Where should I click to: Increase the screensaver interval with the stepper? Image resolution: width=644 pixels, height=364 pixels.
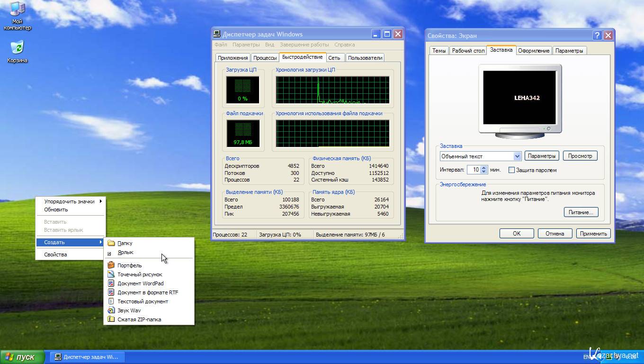click(483, 168)
